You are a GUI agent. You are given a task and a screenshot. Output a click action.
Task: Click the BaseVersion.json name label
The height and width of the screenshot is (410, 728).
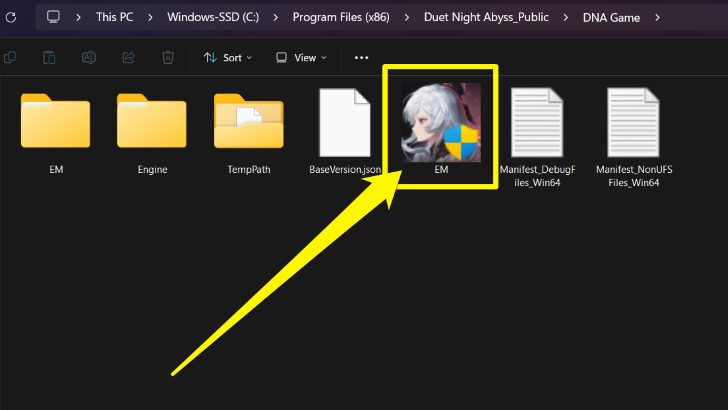345,169
